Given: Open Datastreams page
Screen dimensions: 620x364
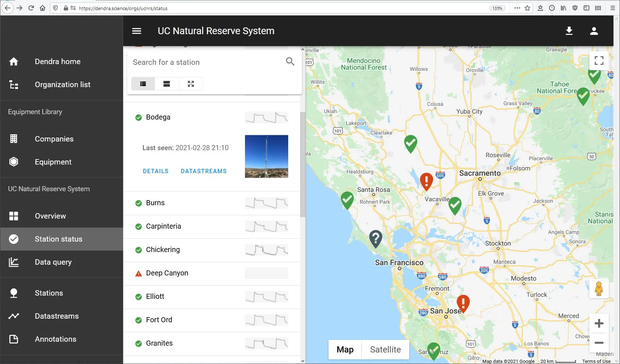Looking at the screenshot, I should [62, 316].
